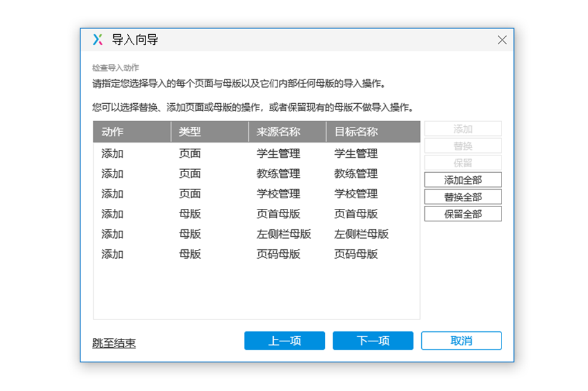This screenshot has height=391, width=588.
Task: Click the 检查导入动作 heading text
Action: click(x=116, y=67)
